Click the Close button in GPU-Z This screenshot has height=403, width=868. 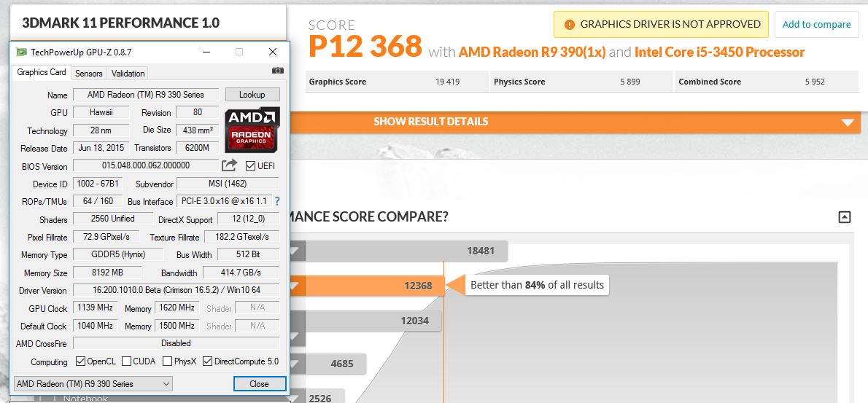259,383
